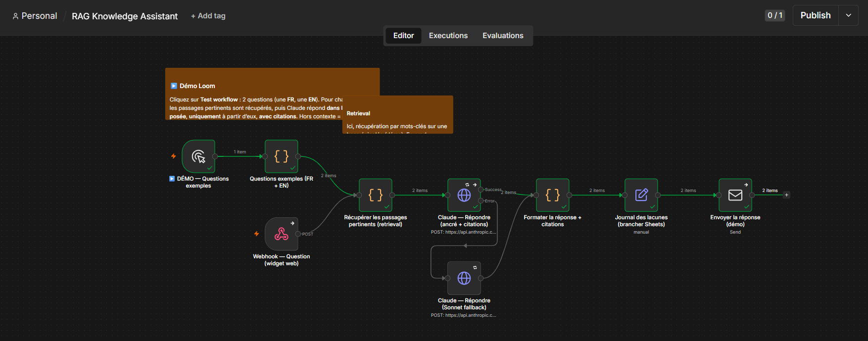Click the '1 item' connection label

[x=240, y=152]
